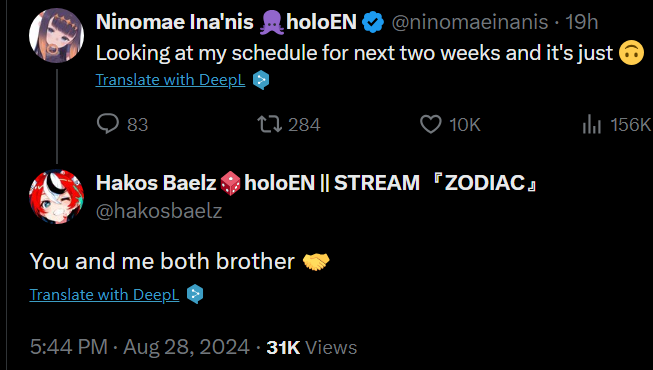Viewport: 653px width, 370px height.
Task: Click the blue verified badge next to holoEN
Action: click(x=373, y=22)
